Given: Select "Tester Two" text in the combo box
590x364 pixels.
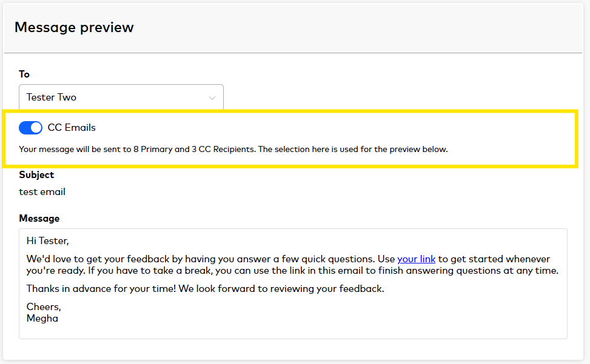Looking at the screenshot, I should (52, 98).
